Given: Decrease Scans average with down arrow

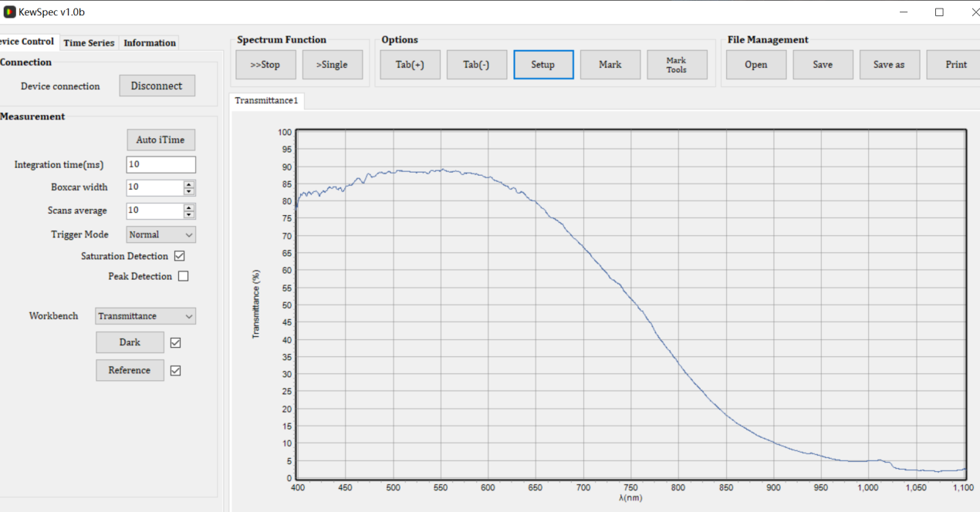Looking at the screenshot, I should tap(189, 214).
